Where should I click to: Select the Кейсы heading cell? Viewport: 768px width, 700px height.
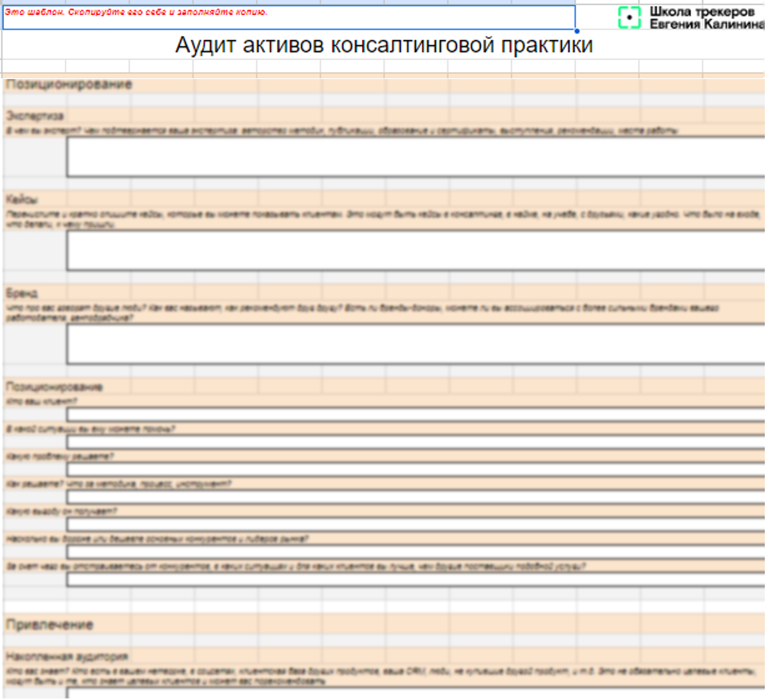click(x=22, y=200)
